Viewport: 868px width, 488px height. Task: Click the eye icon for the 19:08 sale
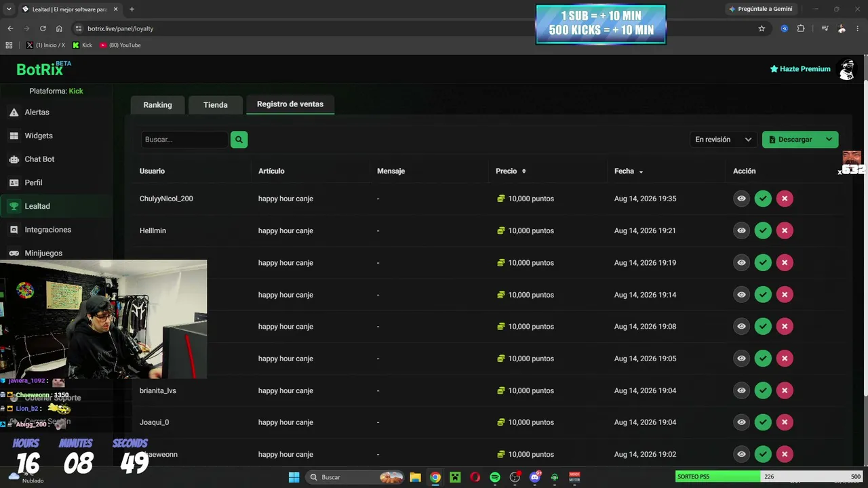741,327
